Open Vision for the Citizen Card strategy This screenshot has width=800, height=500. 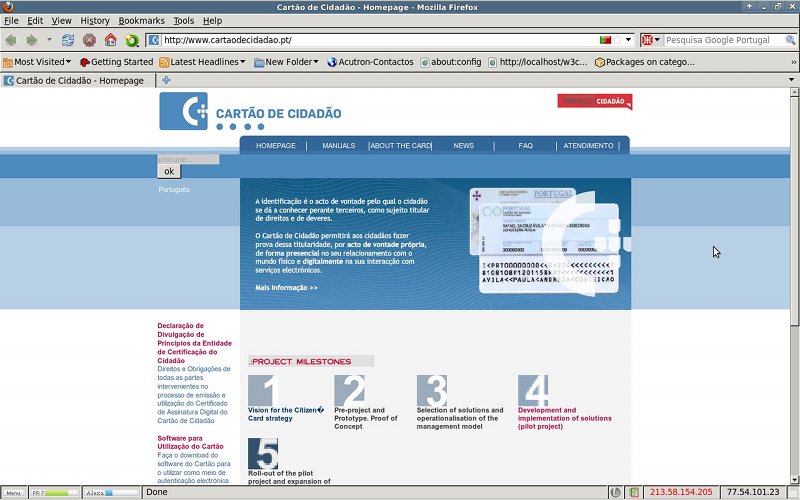tap(286, 414)
